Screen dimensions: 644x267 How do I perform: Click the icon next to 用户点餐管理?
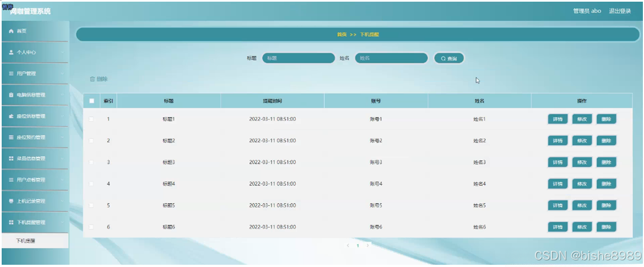click(11, 180)
